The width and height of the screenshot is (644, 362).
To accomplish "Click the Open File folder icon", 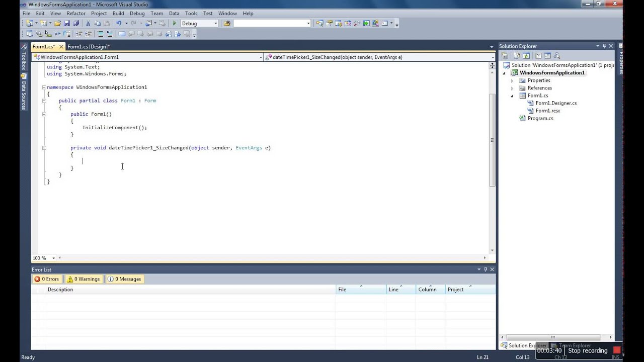I will (57, 23).
